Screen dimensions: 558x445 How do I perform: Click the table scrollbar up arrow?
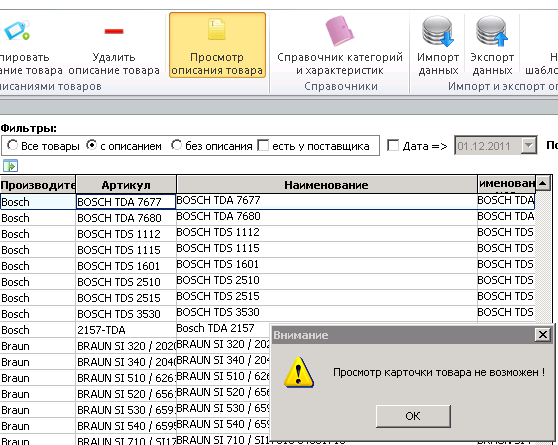[543, 183]
